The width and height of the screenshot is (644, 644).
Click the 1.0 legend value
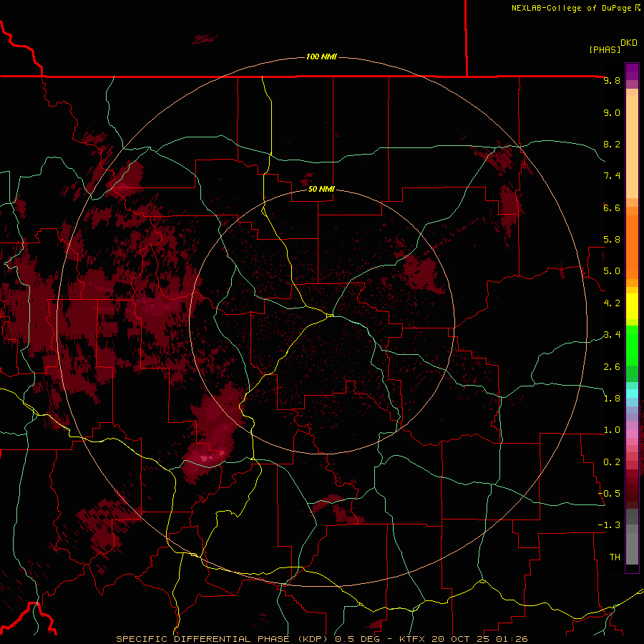612,430
